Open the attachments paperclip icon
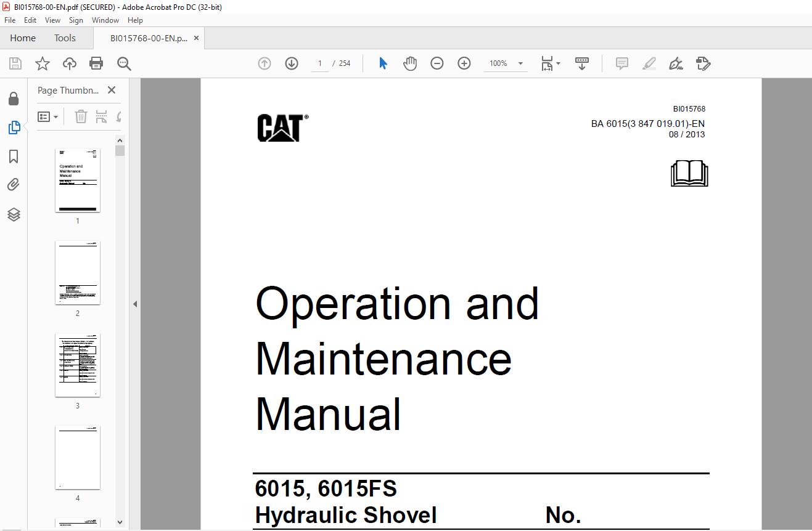The width and height of the screenshot is (812, 531). pos(14,185)
